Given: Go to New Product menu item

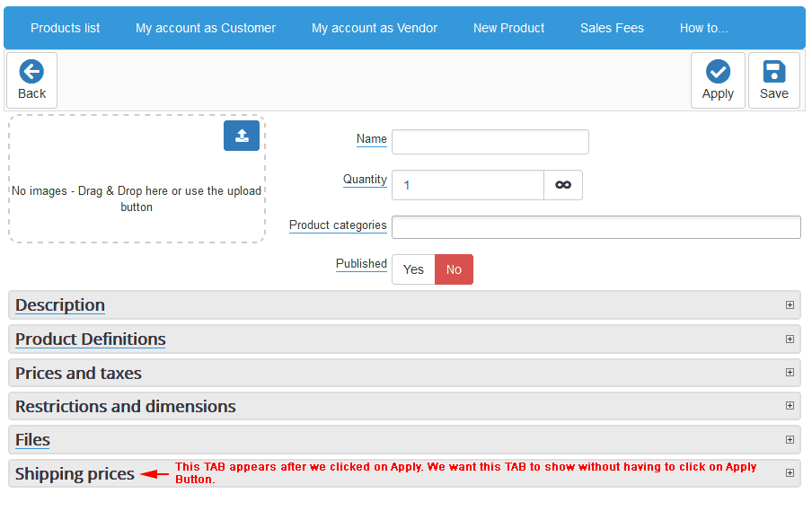Looking at the screenshot, I should [x=508, y=28].
